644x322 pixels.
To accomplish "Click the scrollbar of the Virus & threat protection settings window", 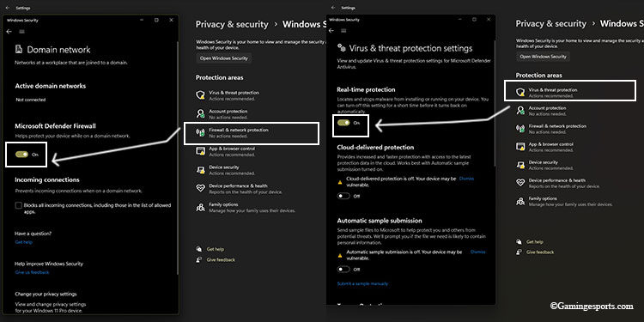I will 495,103.
